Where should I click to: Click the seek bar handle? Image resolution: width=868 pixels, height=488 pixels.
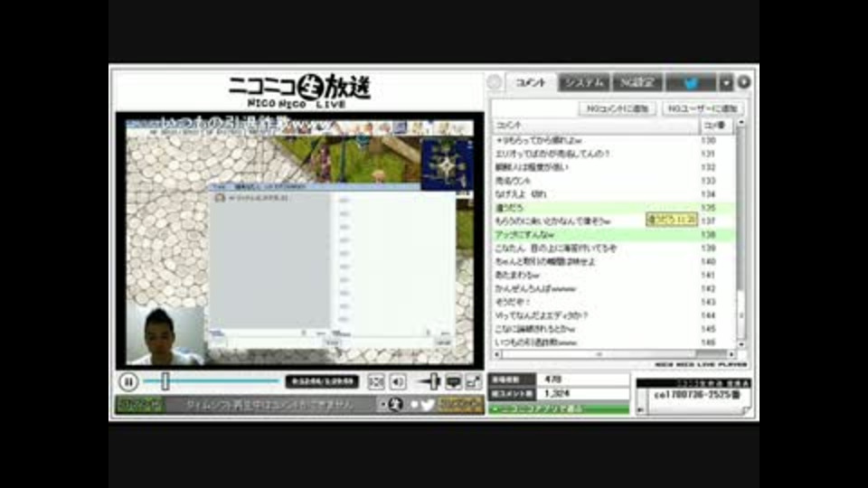click(x=165, y=381)
